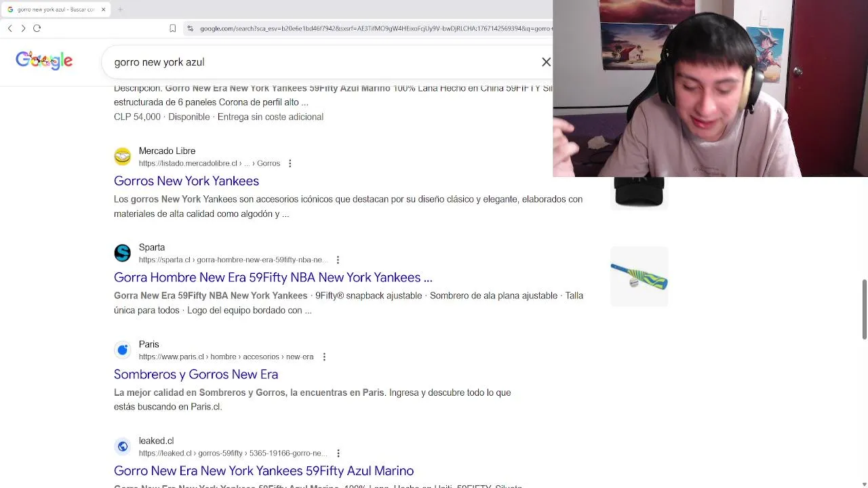This screenshot has width=868, height=488.
Task: Open 'Gorro New Era New York Yankees 59Fifty Azul Marino' link
Action: click(x=264, y=470)
